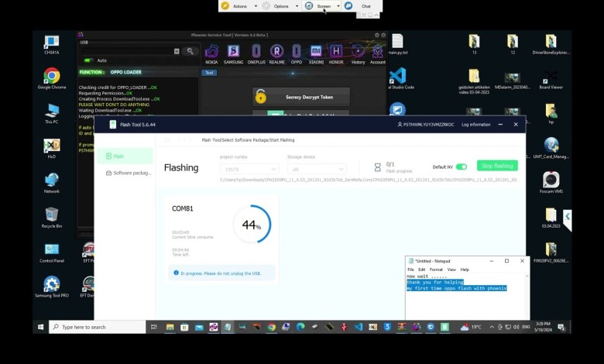The height and width of the screenshot is (364, 604).
Task: Select Flash in Flash Tool sidebar
Action: [x=125, y=156]
